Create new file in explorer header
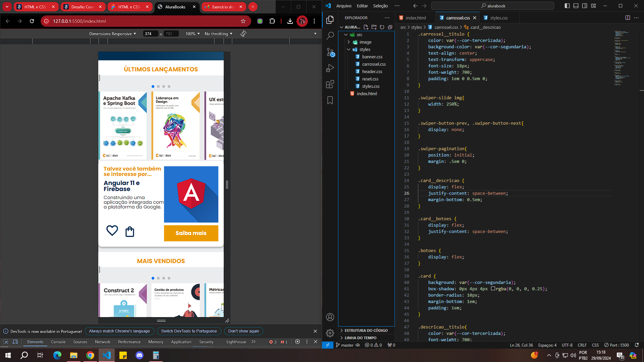 pyautogui.click(x=366, y=27)
